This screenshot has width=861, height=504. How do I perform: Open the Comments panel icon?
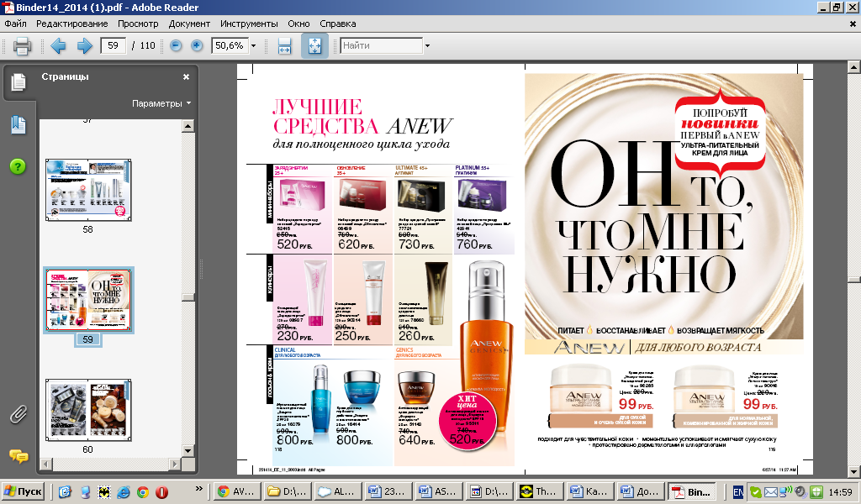[18, 456]
